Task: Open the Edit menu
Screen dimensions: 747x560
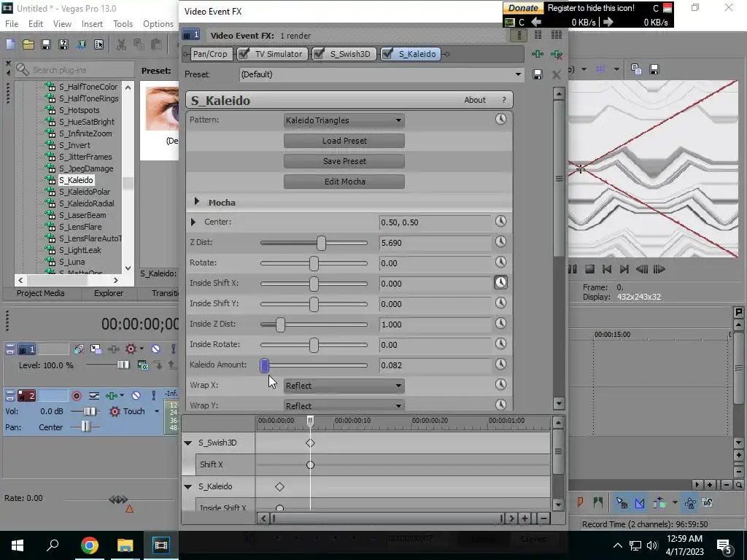Action: click(x=36, y=24)
